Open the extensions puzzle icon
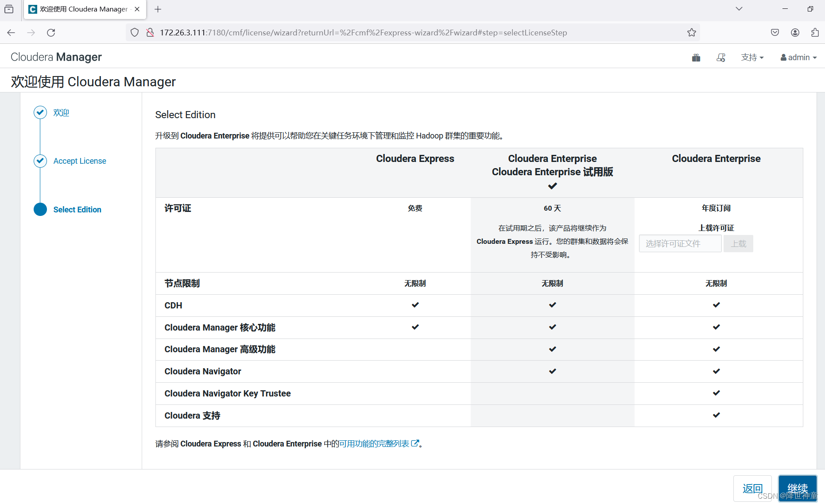Viewport: 825px width, 504px height. (x=815, y=32)
